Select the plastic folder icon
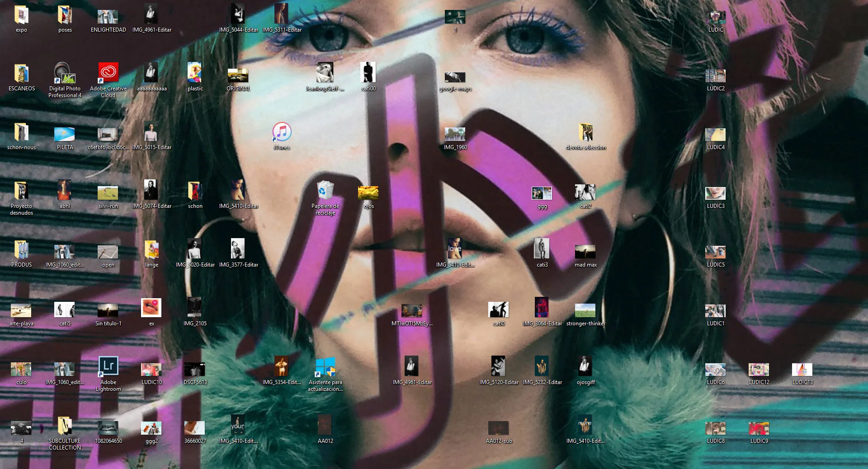 click(195, 72)
